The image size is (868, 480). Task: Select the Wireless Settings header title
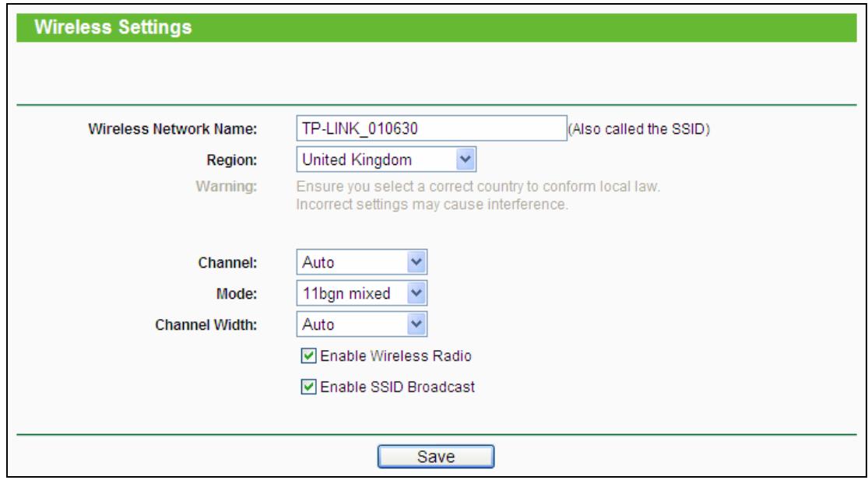[113, 27]
